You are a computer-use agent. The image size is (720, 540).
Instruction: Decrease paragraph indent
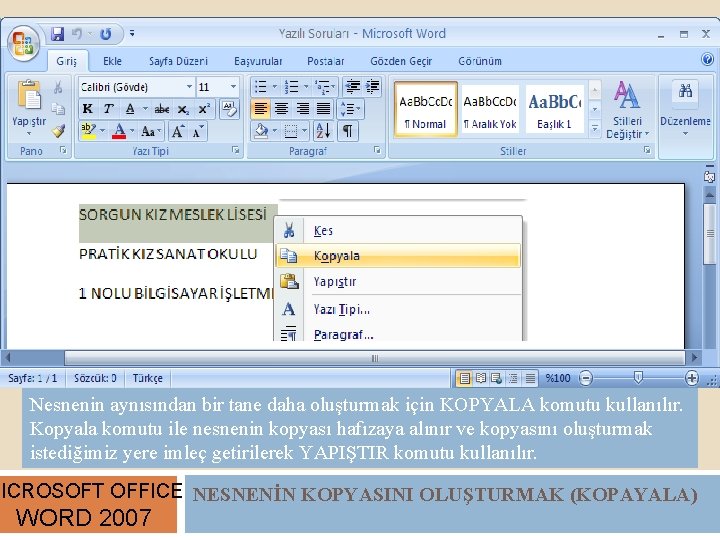353,87
